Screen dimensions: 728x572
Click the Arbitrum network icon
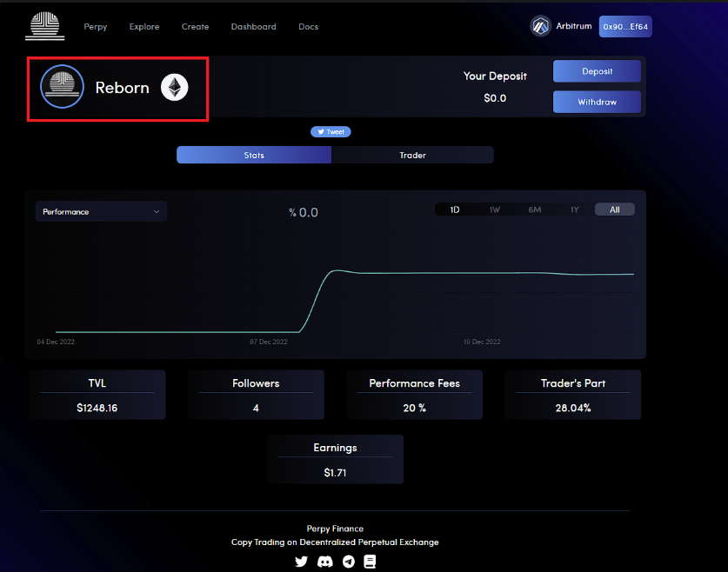pos(541,26)
